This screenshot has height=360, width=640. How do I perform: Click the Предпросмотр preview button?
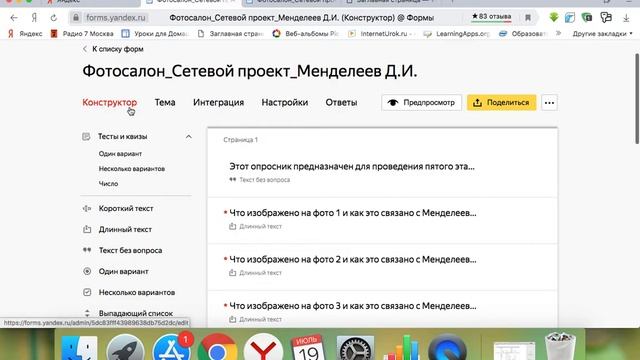point(422,102)
